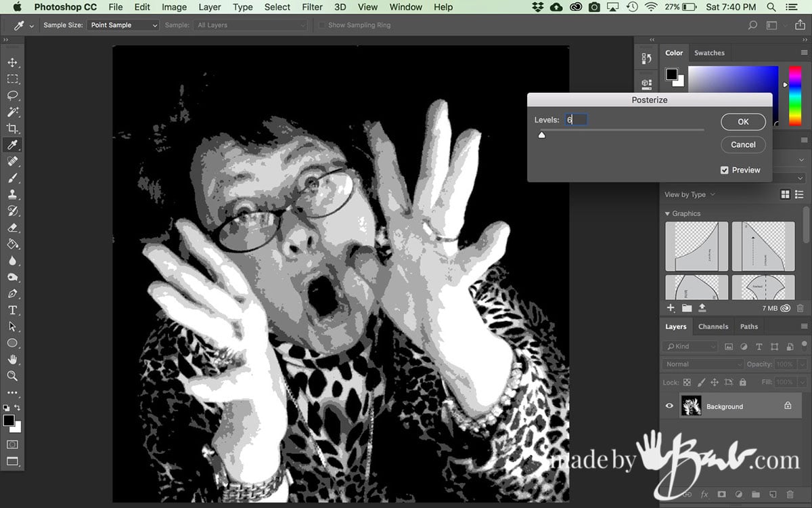Open the layer Kind filter dropdown
Screen dimensions: 812x508
coord(689,346)
